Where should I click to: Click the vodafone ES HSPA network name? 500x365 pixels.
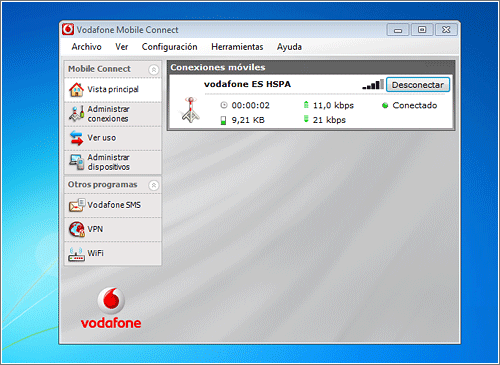tap(247, 84)
